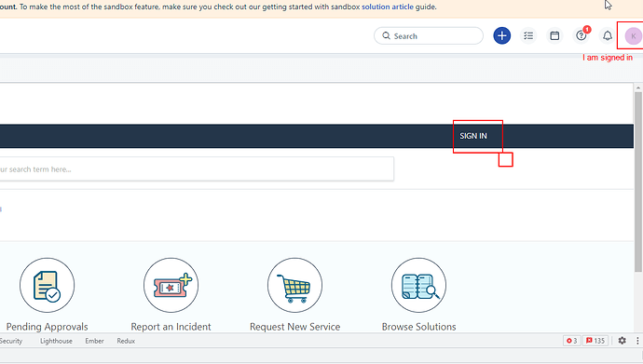Click the DevTools issues count 135 badge
The width and height of the screenshot is (643, 364).
click(x=595, y=341)
